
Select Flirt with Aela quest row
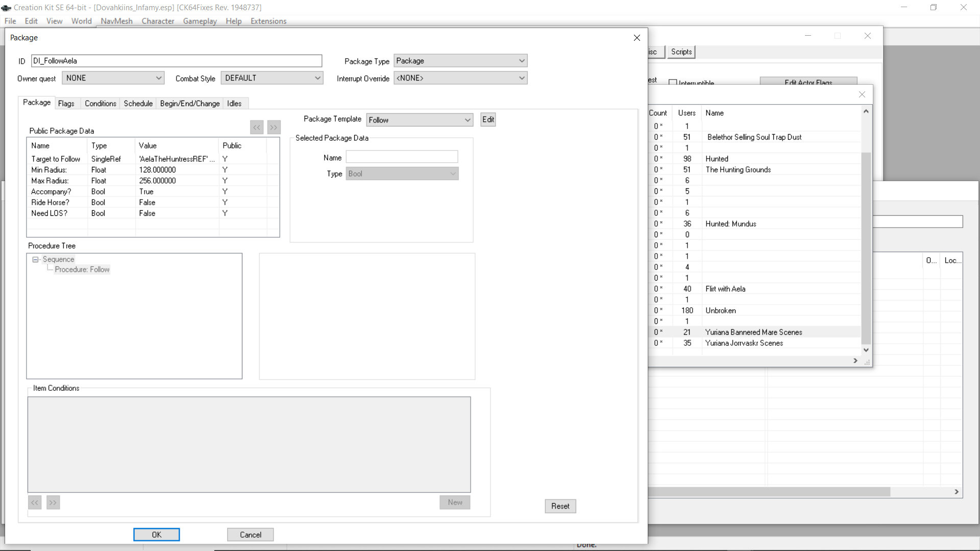[754, 289]
